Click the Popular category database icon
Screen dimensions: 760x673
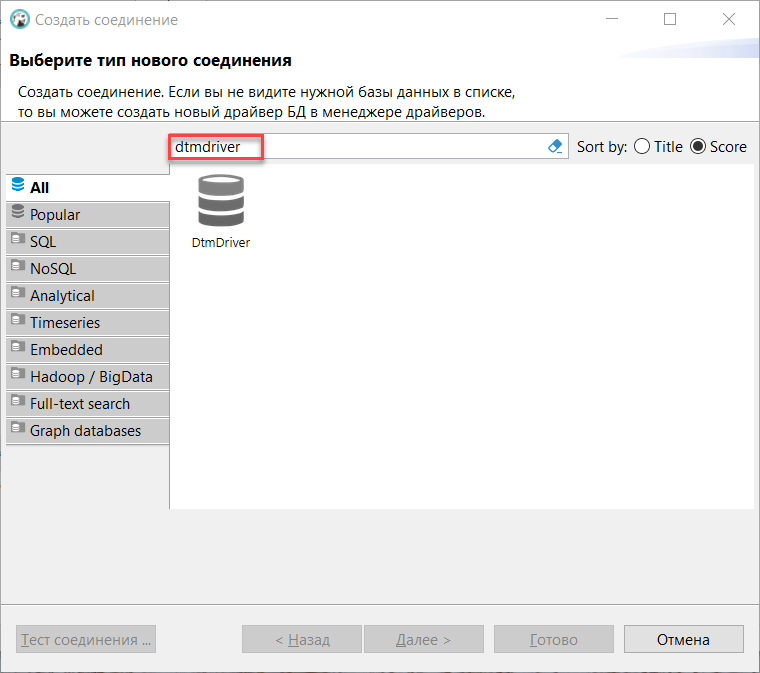(x=17, y=214)
